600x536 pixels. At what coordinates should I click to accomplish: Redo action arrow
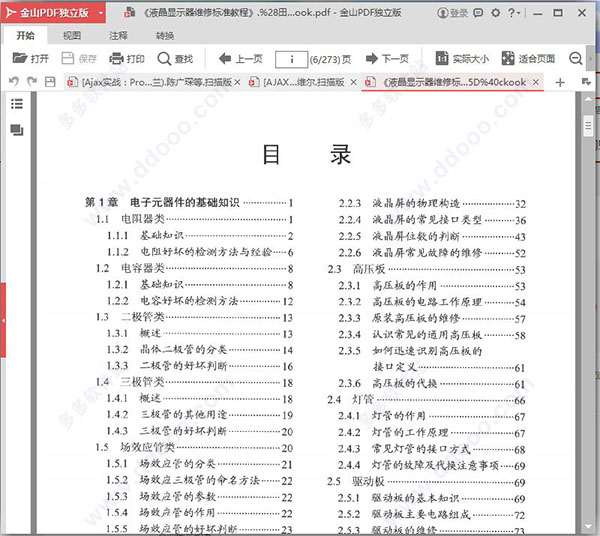tap(32, 81)
